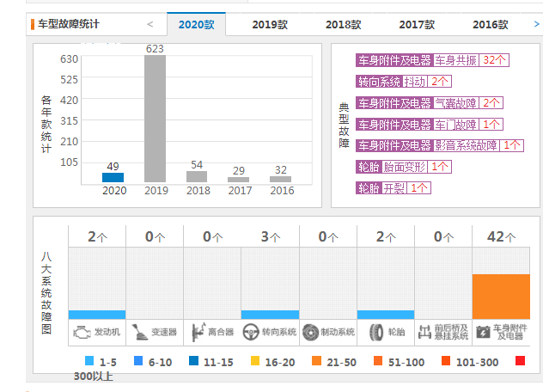Click the left arrow of year tabs

pos(150,24)
